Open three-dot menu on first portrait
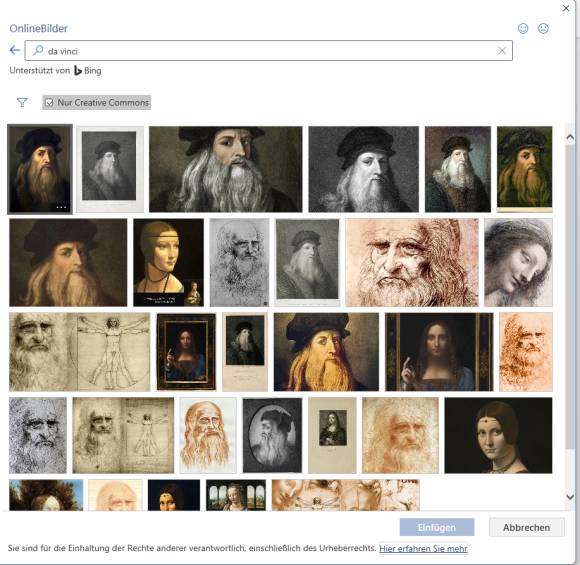 (61, 207)
